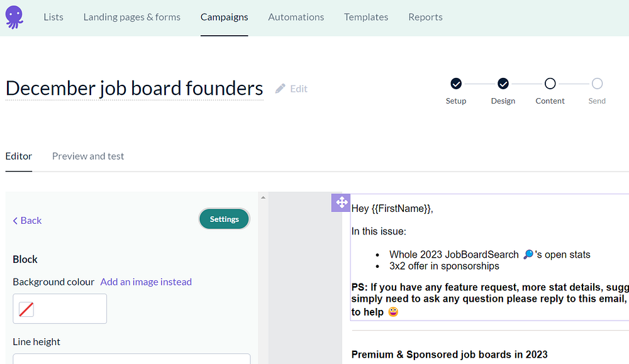Open the Lists menu
The width and height of the screenshot is (629, 364).
53,17
